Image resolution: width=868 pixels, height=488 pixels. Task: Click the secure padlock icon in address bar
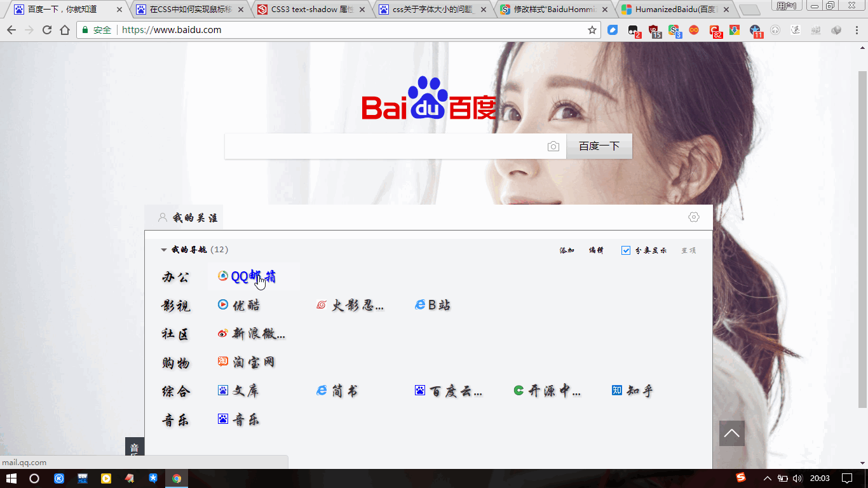[x=85, y=29]
